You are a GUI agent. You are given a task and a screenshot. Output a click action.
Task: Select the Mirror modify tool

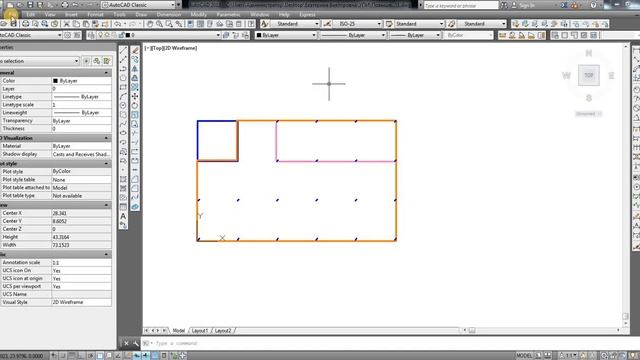coord(135,69)
